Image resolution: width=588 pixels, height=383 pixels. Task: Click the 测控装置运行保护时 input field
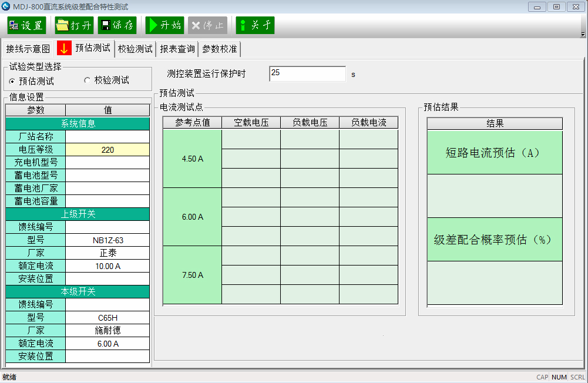tap(307, 73)
